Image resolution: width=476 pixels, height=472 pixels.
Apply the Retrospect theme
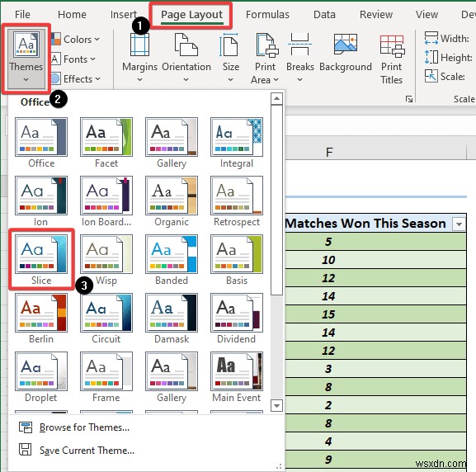(237, 201)
